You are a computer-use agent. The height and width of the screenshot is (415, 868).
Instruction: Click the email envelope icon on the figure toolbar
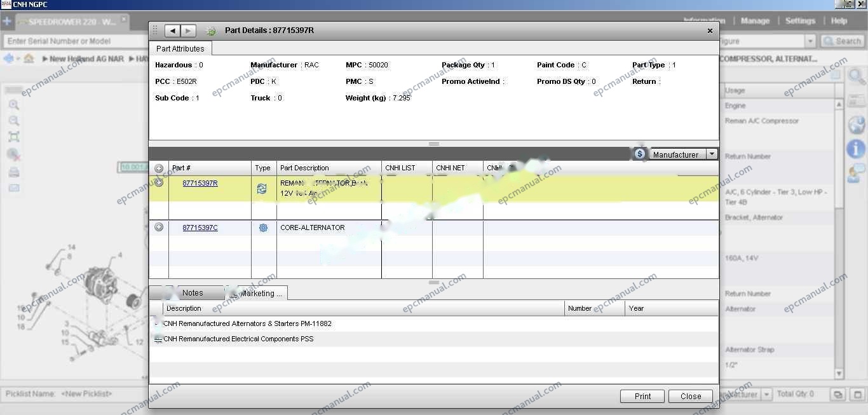coord(13,188)
